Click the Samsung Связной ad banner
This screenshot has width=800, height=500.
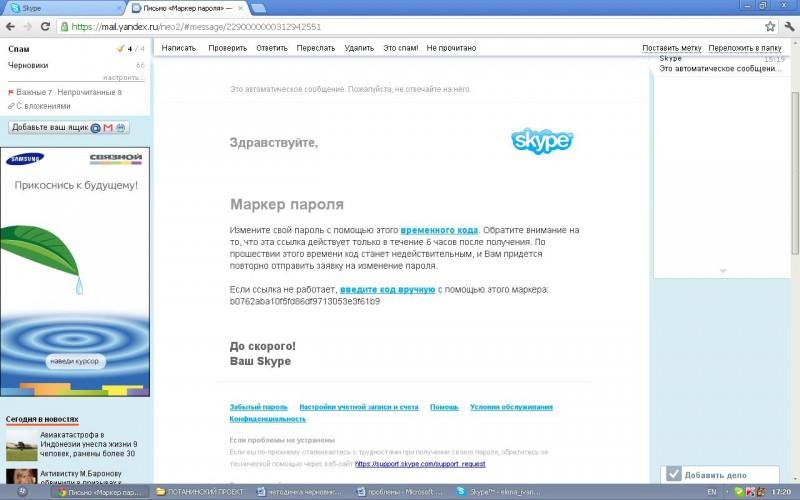(75, 271)
